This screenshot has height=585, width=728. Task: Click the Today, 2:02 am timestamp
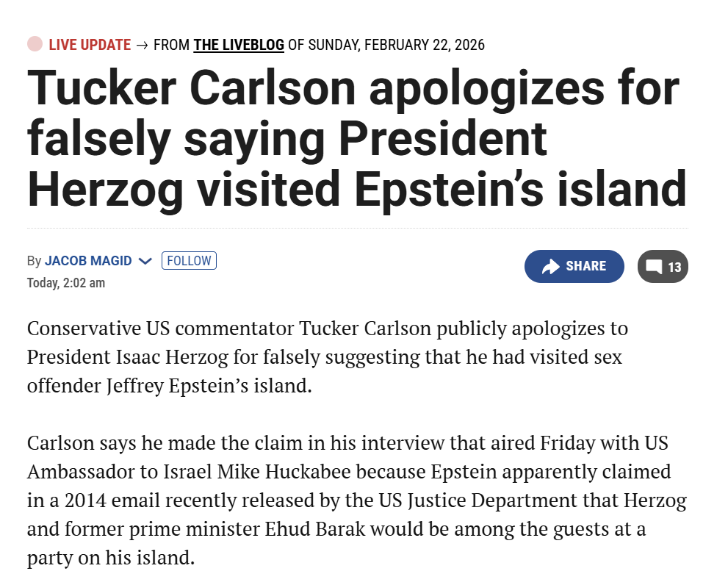(x=66, y=283)
